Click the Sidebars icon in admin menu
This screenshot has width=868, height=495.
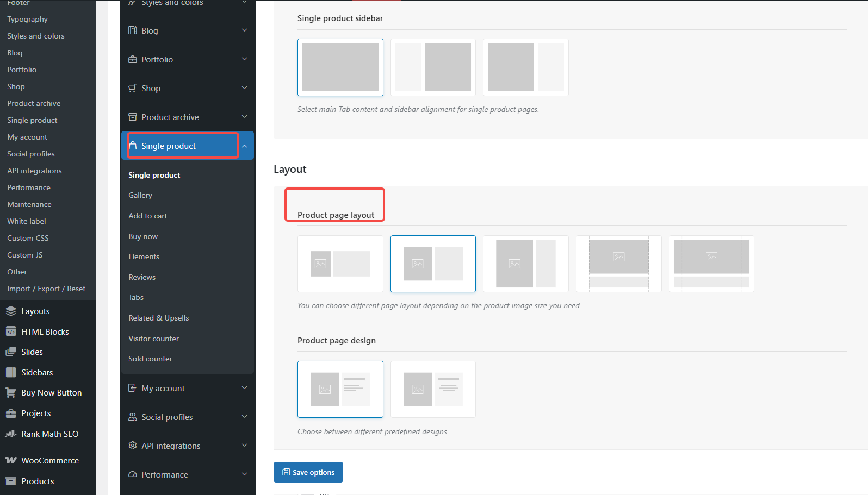[x=11, y=373]
